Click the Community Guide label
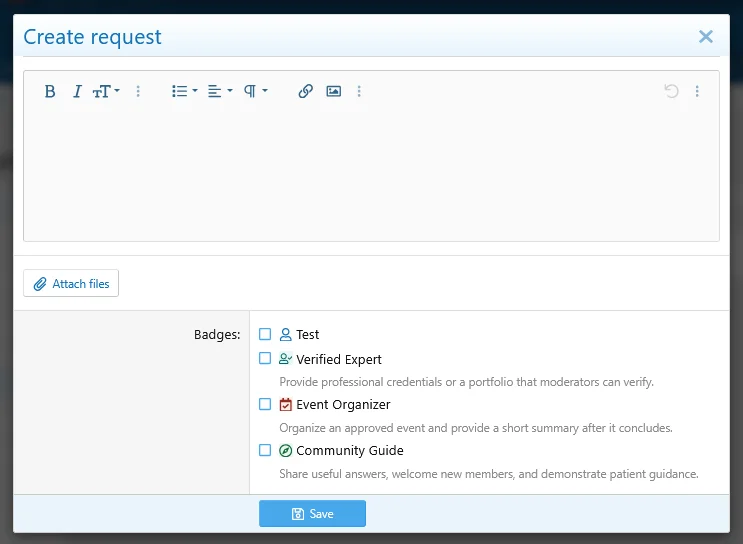The height and width of the screenshot is (544, 743). coord(350,450)
